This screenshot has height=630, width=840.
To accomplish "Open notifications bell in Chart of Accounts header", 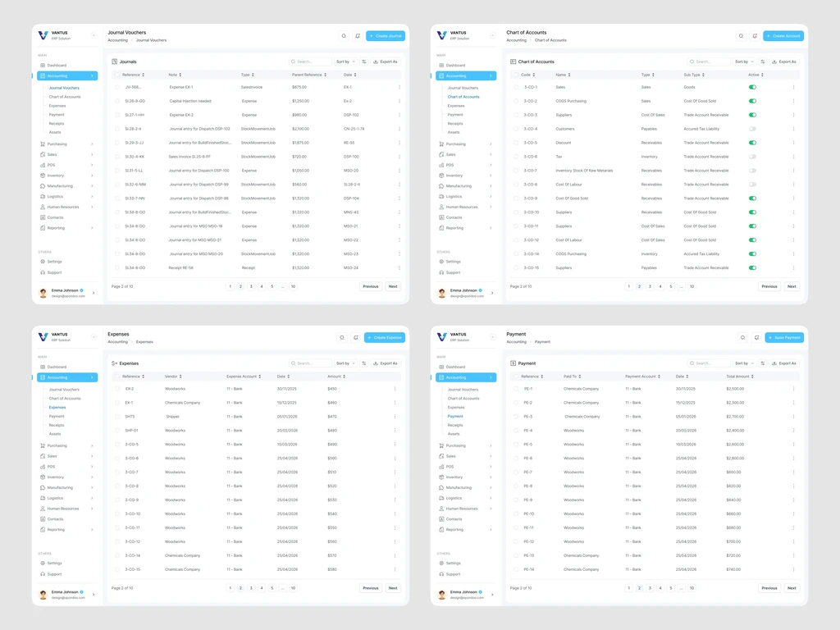I will [755, 36].
